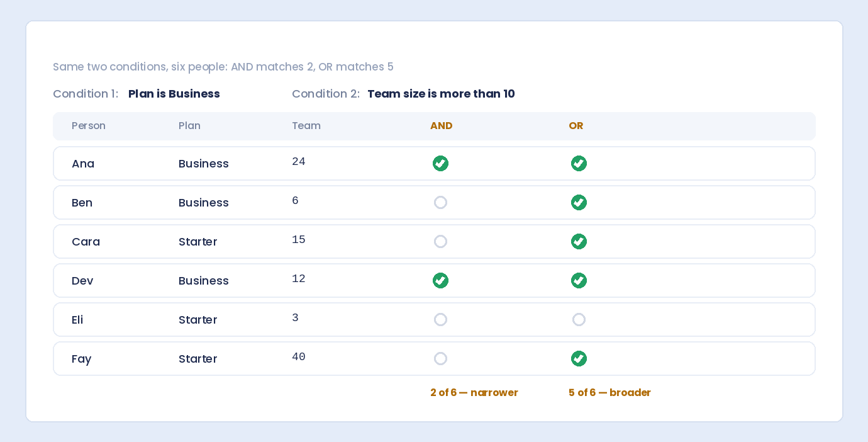Click the OR checkmark in Fay's row
This screenshot has width=868, height=442.
pos(579,359)
